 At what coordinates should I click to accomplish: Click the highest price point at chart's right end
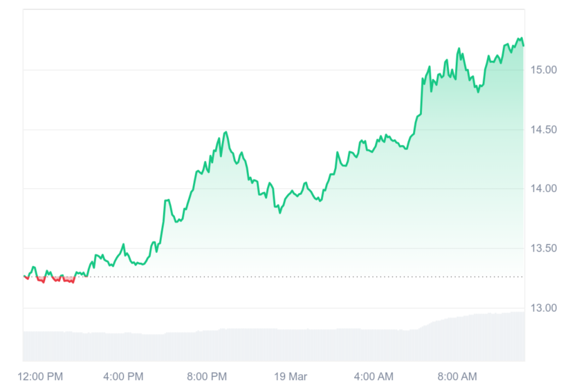520,38
